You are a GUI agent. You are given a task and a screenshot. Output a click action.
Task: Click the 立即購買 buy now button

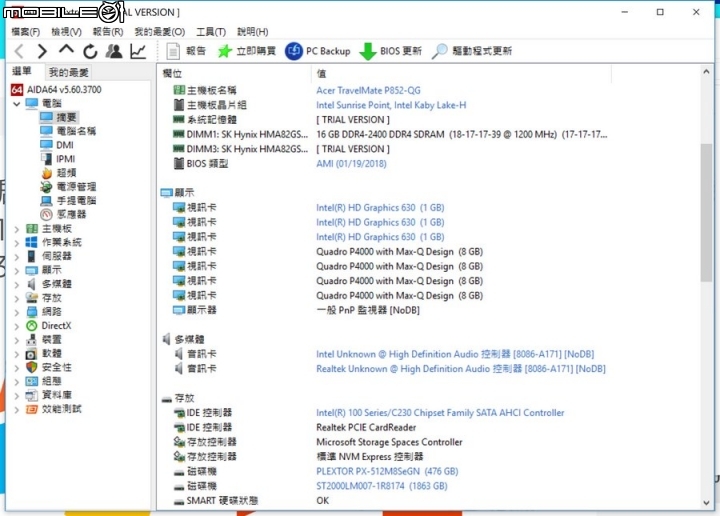pos(247,51)
